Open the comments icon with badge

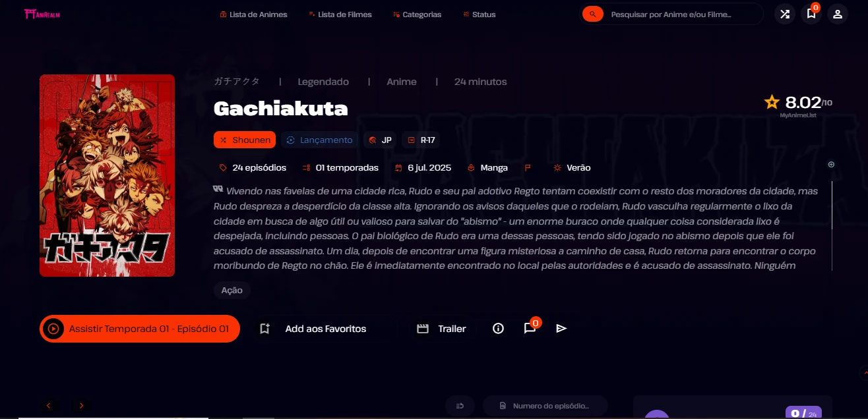click(530, 328)
